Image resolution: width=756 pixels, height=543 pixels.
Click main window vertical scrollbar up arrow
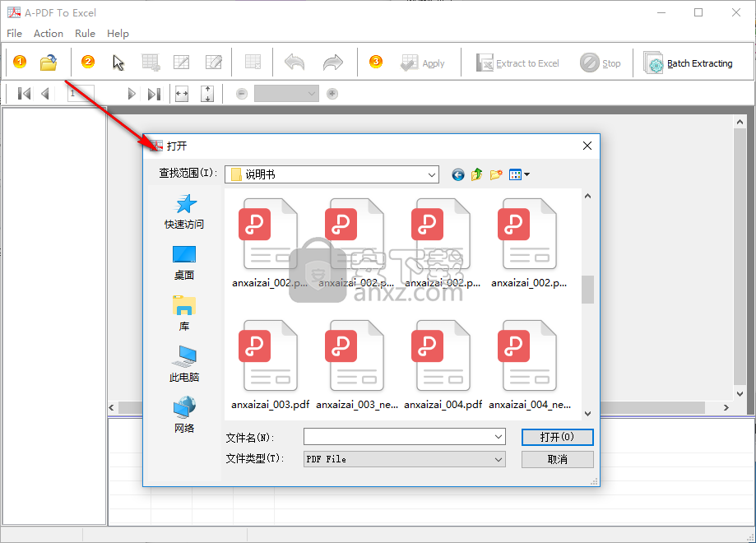click(x=740, y=122)
